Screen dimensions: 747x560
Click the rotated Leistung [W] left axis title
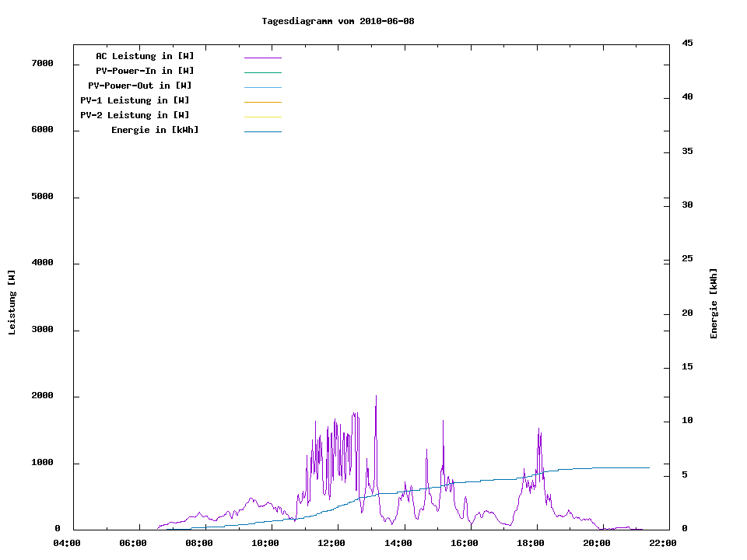tap(12, 303)
